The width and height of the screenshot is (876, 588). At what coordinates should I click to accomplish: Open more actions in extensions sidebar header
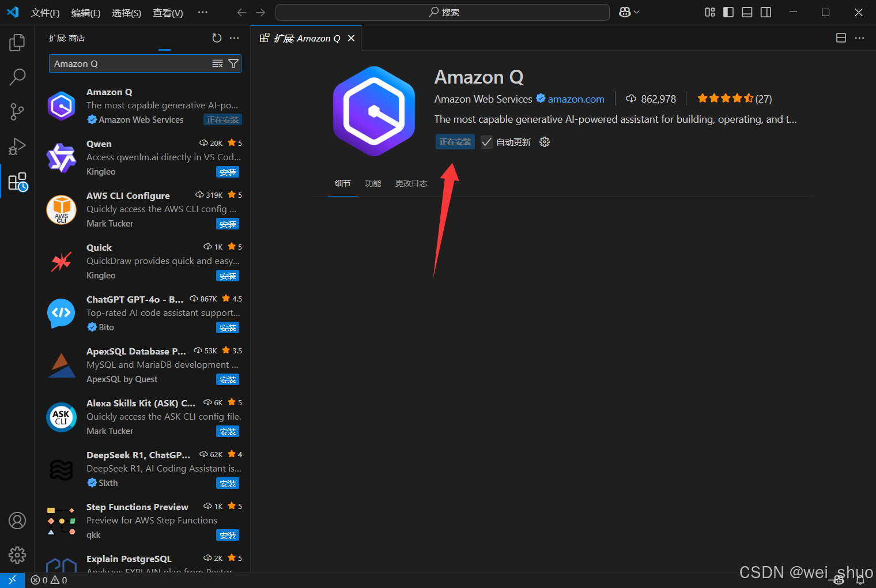(234, 38)
